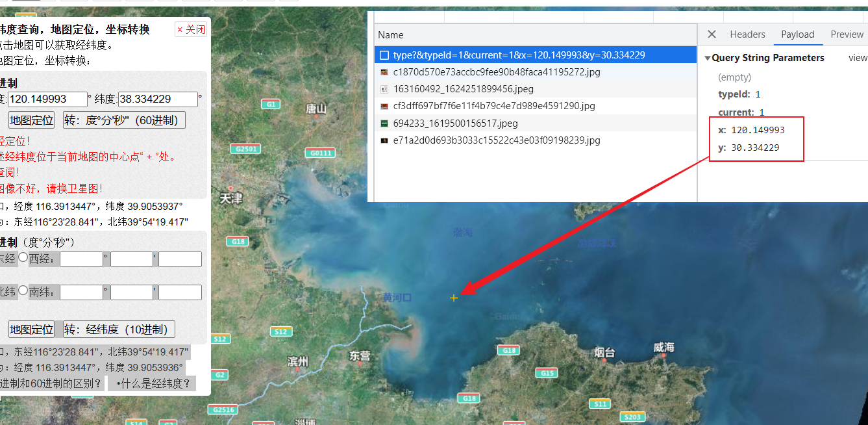Click the thumbnail icon of e71a2d0d693b3033c15522c43e03f09198239.jpg
868x425 pixels.
coord(384,140)
